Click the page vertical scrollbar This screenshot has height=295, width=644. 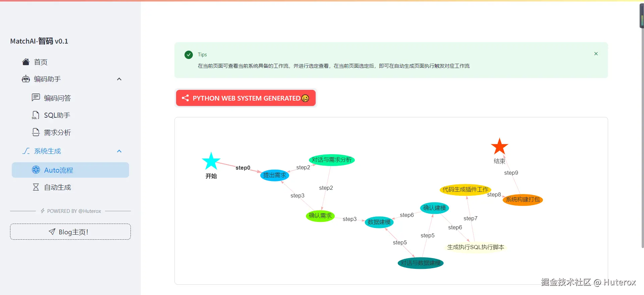pyautogui.click(x=642, y=134)
